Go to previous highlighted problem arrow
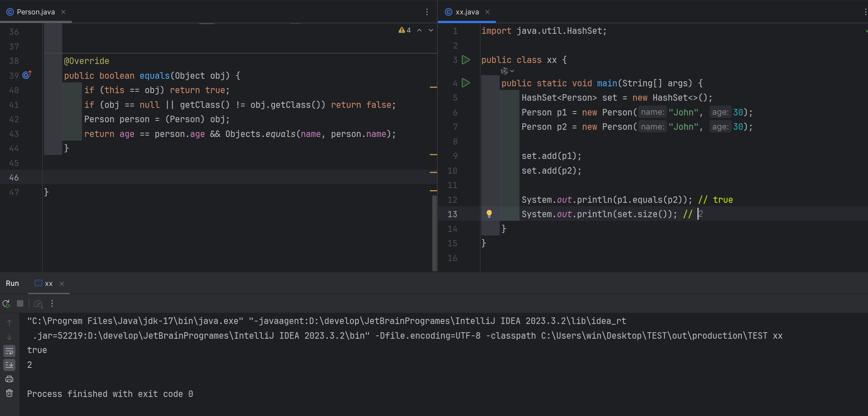Screen dimensions: 868x416 [419, 30]
